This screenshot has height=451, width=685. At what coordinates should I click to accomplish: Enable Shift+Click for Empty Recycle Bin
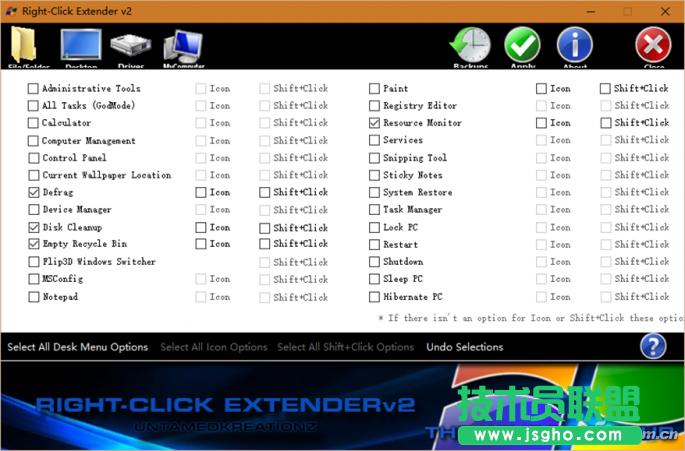pyautogui.click(x=265, y=244)
